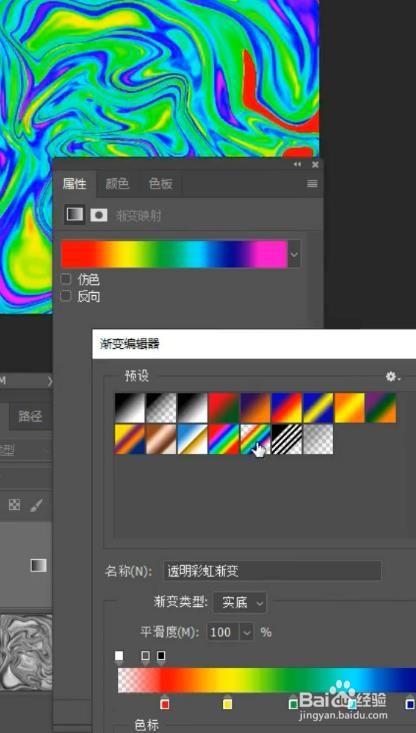This screenshot has width=416, height=733.
Task: Close the properties panel
Action: pyautogui.click(x=315, y=165)
